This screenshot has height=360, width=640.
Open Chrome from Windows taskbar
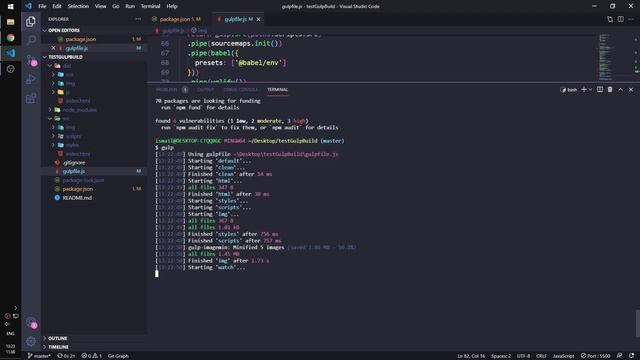coord(11,38)
